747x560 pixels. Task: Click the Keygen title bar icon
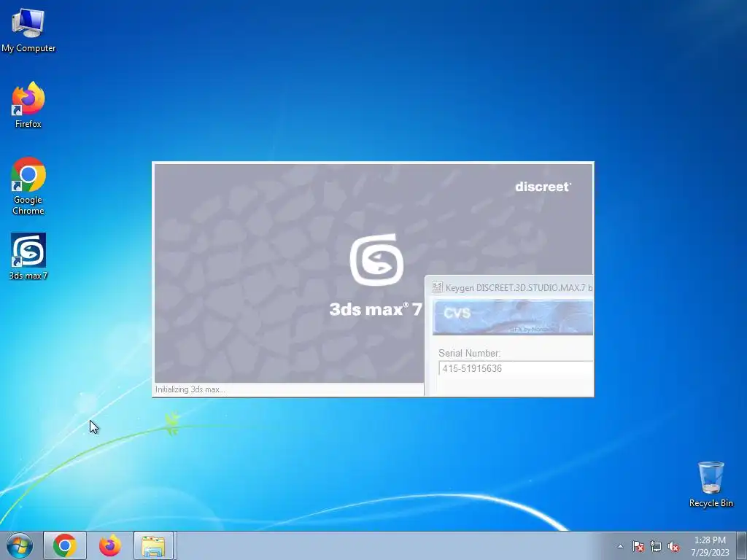point(437,287)
